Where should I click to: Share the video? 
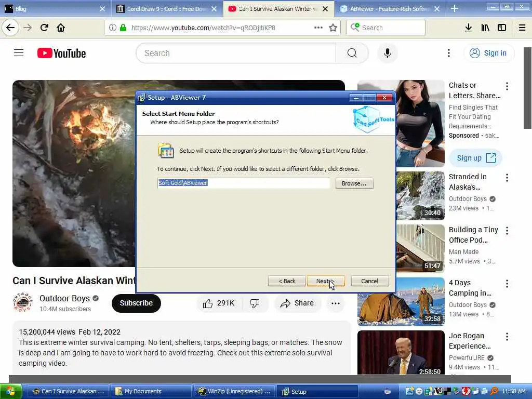(297, 303)
